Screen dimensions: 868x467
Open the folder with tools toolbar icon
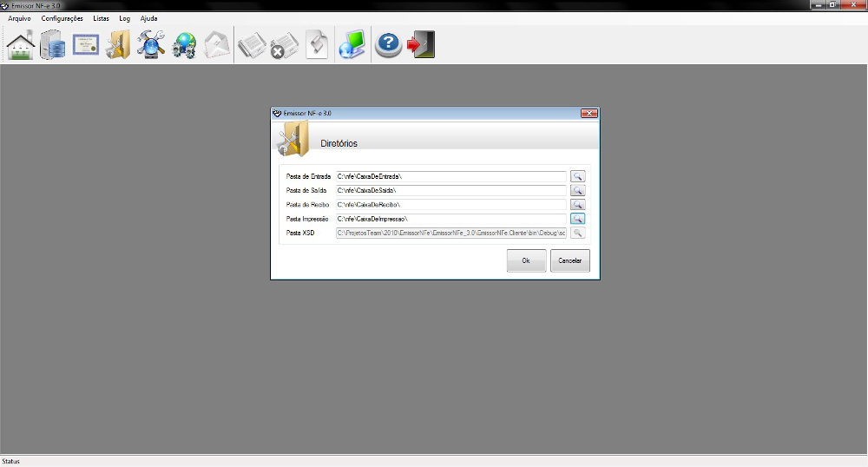(118, 44)
